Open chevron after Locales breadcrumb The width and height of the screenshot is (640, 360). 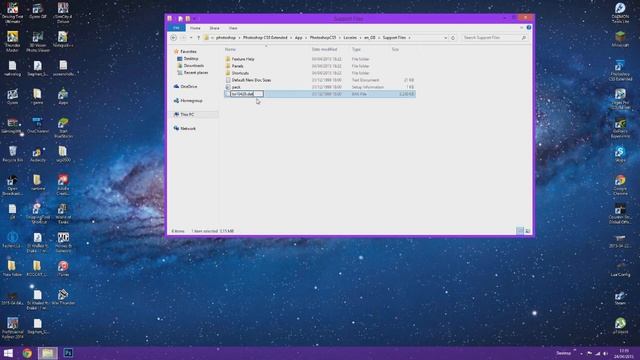click(360, 38)
